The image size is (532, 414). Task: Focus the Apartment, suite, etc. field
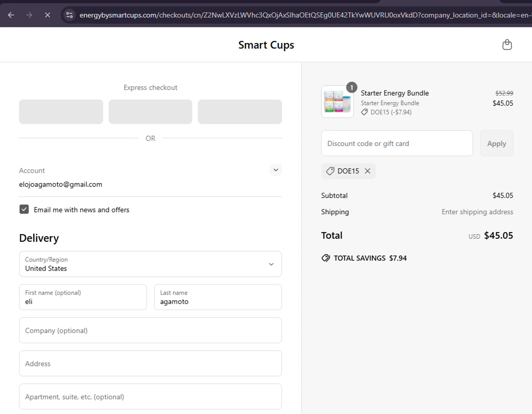point(150,397)
